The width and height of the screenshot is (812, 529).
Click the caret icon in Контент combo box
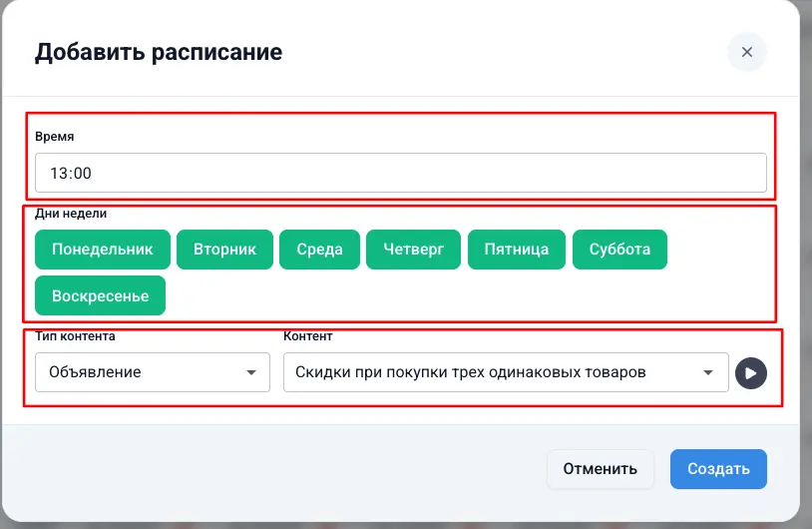(708, 373)
